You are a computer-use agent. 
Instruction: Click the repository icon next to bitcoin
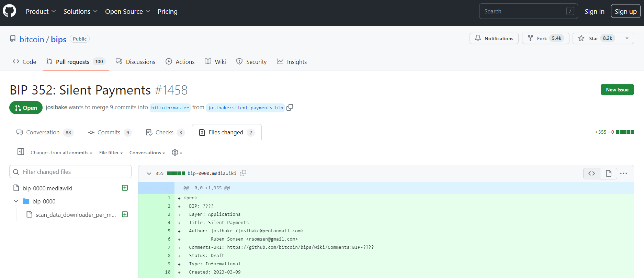point(13,39)
